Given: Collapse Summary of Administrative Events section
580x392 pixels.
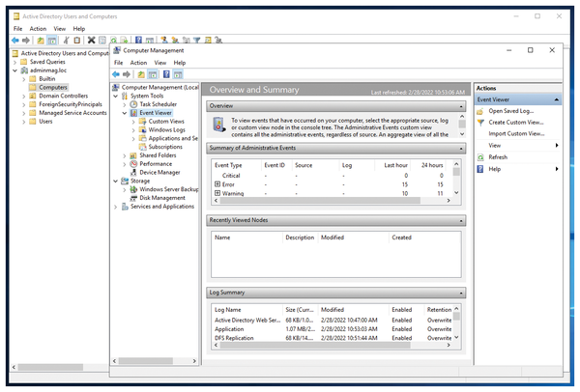Looking at the screenshot, I should tap(461, 149).
